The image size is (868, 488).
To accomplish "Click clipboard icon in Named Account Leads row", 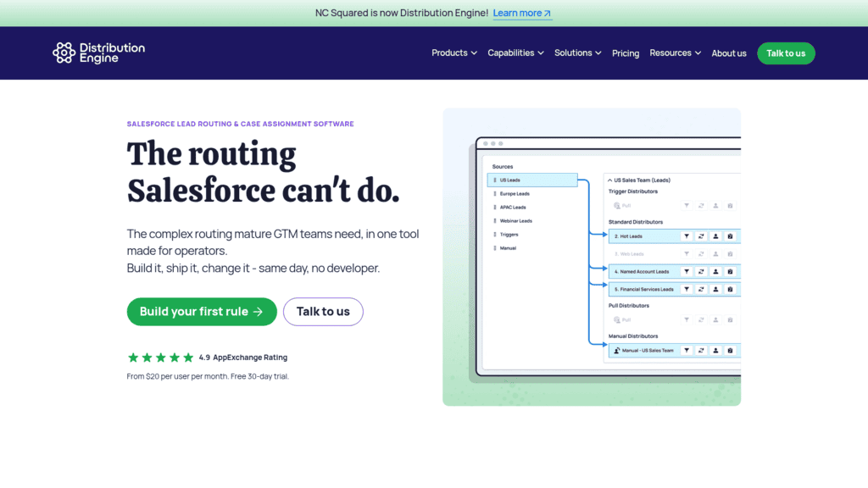I will pyautogui.click(x=730, y=272).
